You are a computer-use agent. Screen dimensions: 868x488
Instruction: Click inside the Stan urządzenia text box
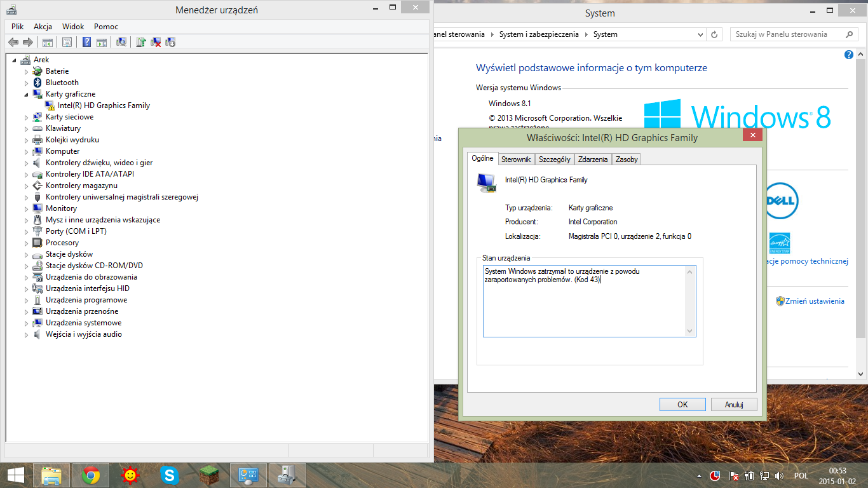click(x=589, y=301)
